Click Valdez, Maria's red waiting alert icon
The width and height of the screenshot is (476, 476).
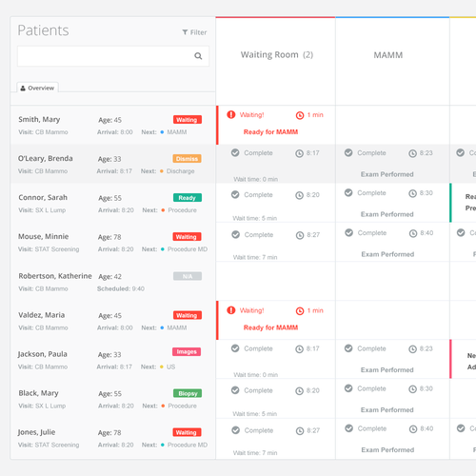(231, 310)
